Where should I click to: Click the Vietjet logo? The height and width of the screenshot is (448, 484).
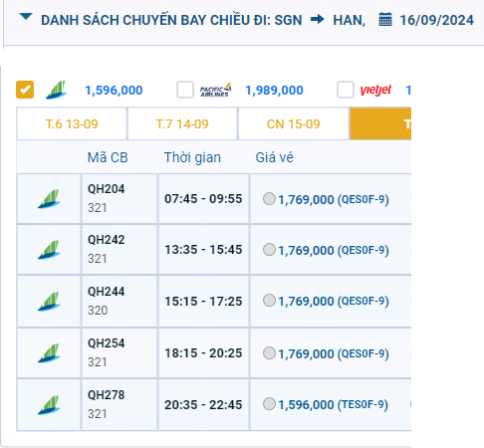[x=375, y=90]
